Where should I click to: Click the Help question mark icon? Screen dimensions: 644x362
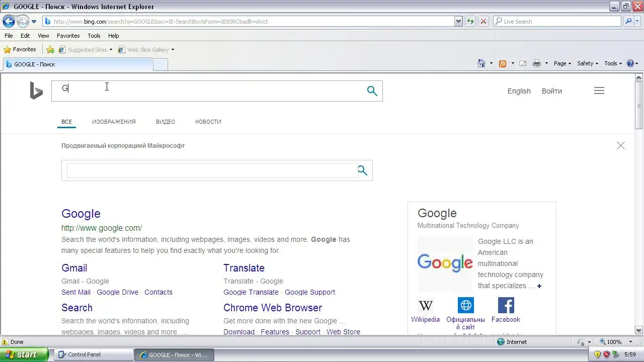pos(629,63)
